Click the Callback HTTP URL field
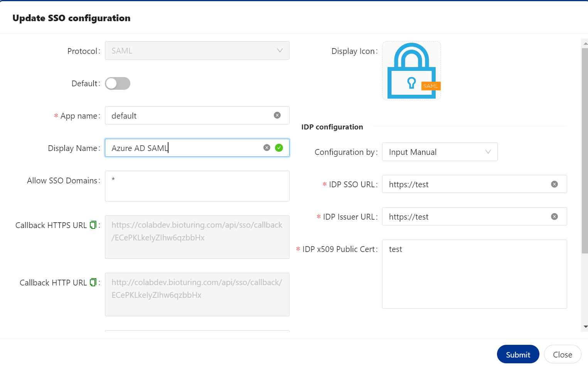The image size is (588, 366). [x=197, y=294]
